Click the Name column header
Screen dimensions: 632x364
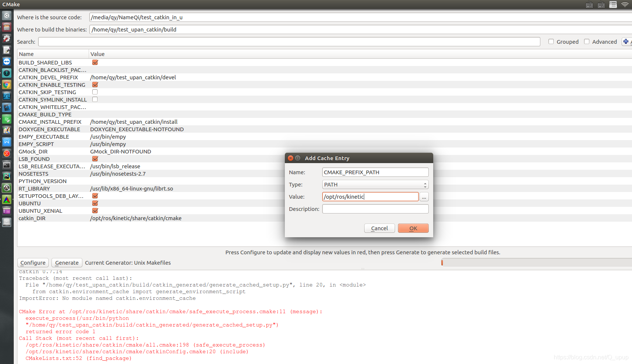tap(53, 54)
